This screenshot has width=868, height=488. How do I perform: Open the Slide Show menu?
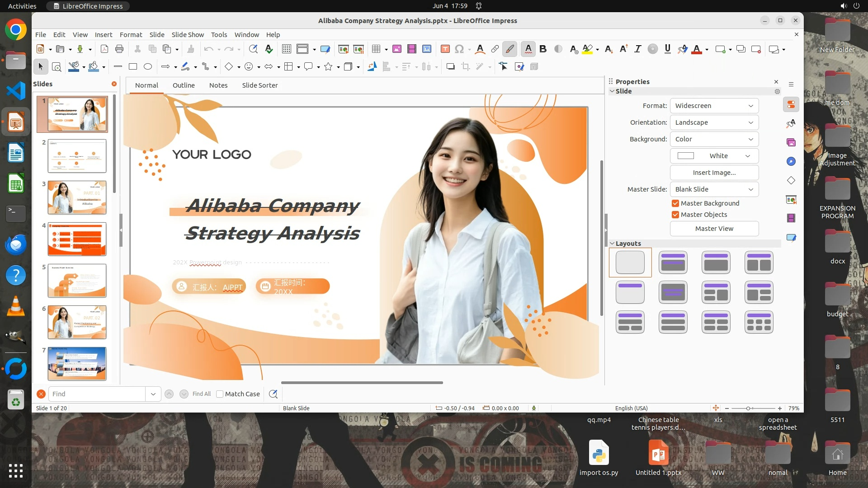click(188, 35)
